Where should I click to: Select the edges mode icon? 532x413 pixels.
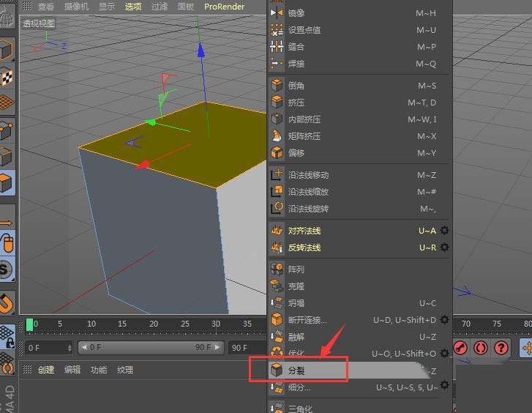[x=7, y=157]
